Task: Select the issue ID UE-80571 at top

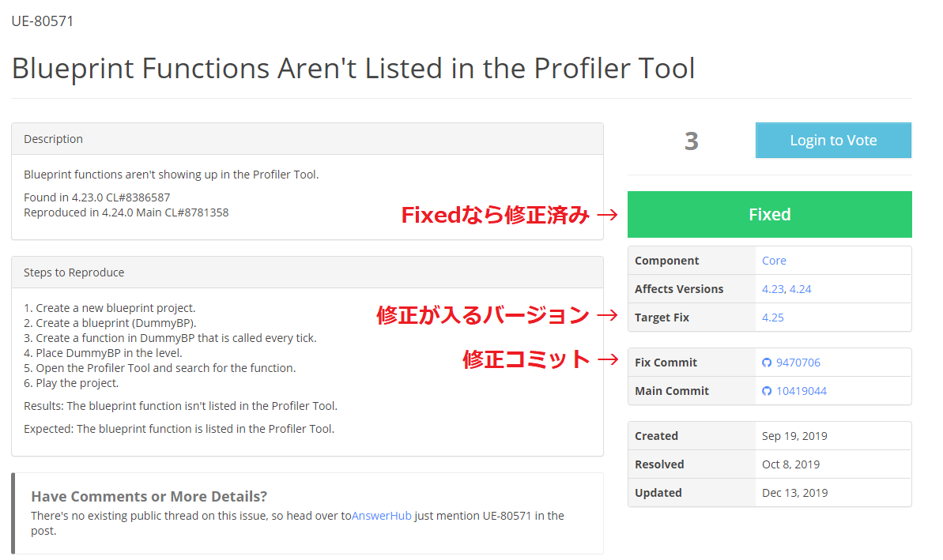Action: pyautogui.click(x=42, y=21)
